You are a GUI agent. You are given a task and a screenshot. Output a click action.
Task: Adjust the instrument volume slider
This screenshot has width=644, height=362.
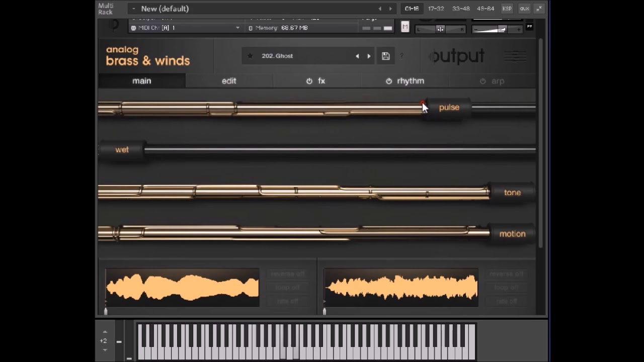[x=498, y=30]
